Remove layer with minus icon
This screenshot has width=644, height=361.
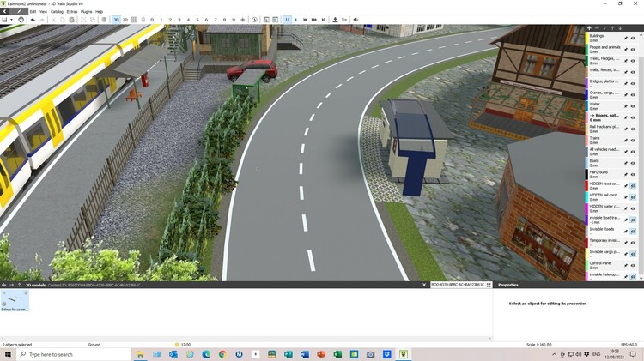coord(597,28)
